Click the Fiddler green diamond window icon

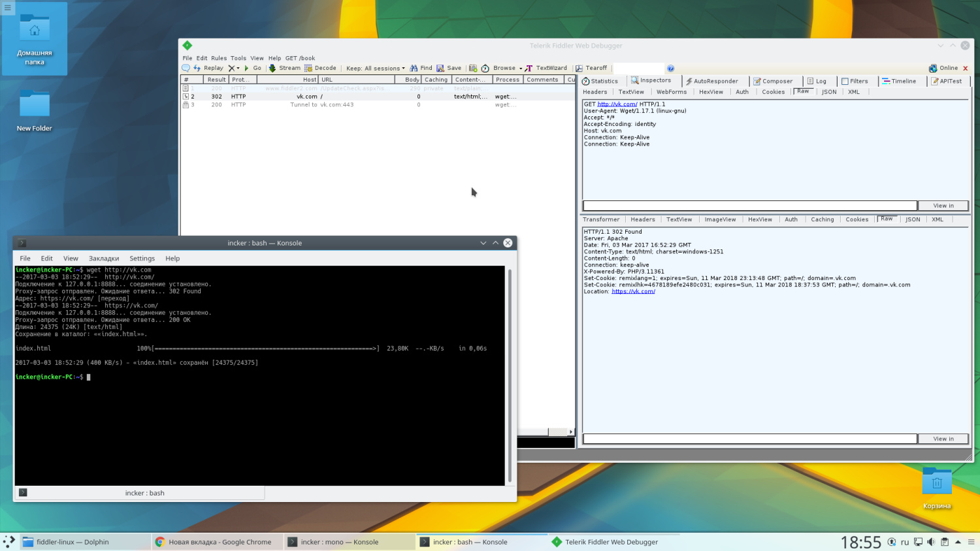pos(188,45)
